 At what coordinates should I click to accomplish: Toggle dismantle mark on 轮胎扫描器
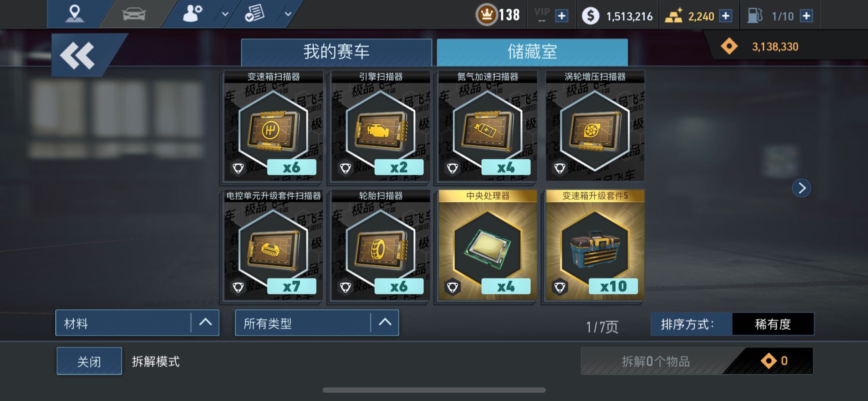click(345, 287)
